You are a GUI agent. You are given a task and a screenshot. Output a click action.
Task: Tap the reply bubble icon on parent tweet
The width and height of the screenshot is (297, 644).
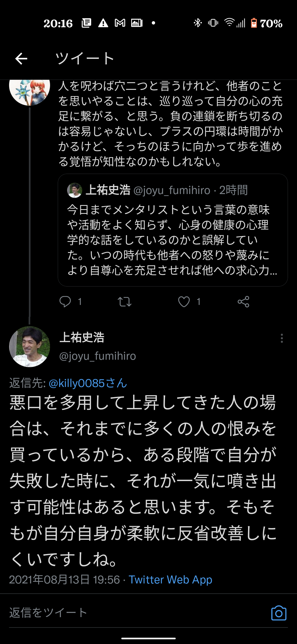pos(65,302)
